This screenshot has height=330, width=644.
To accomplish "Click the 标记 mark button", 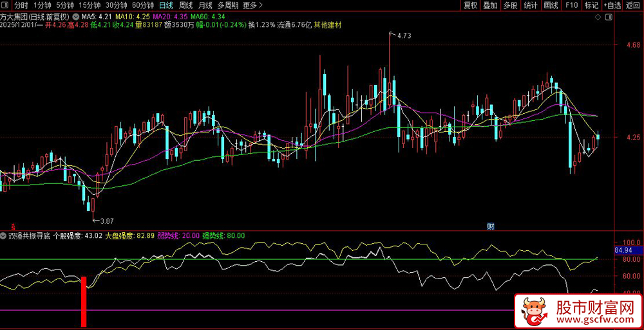I will (x=591, y=5).
